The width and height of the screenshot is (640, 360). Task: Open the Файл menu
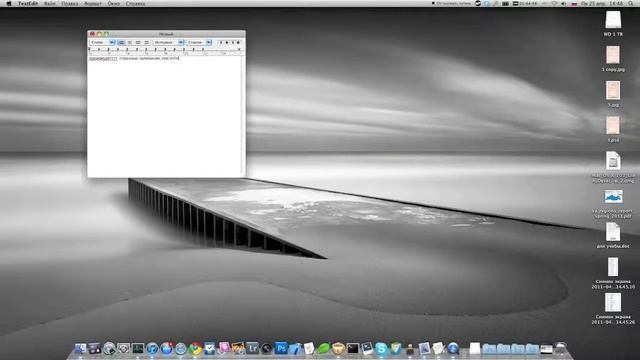click(50, 3)
